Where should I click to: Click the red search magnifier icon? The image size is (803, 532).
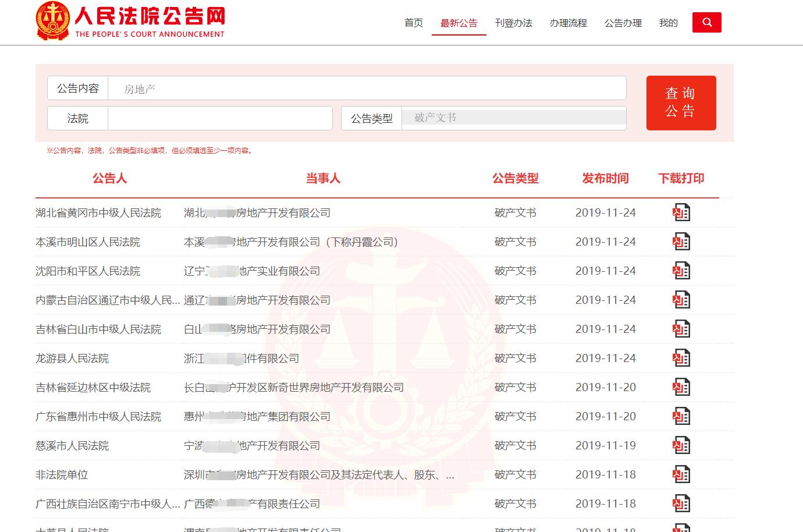point(706,22)
